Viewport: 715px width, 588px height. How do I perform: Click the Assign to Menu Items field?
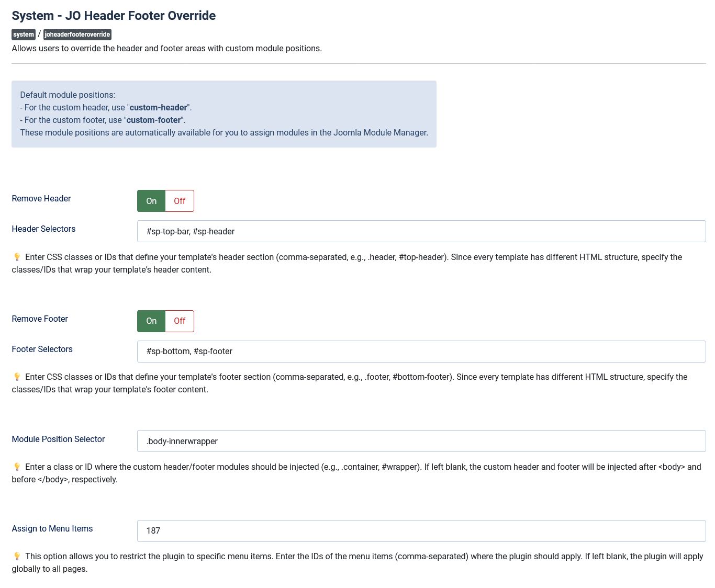coord(421,531)
